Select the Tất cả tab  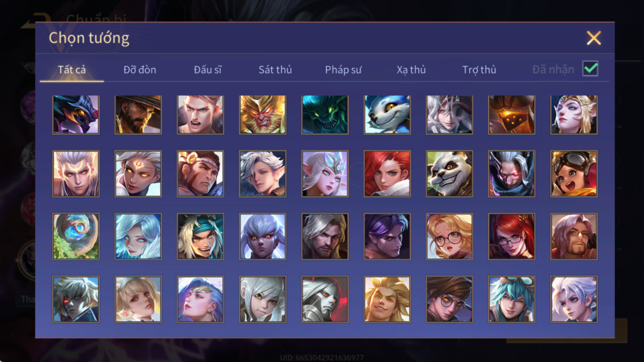point(72,70)
